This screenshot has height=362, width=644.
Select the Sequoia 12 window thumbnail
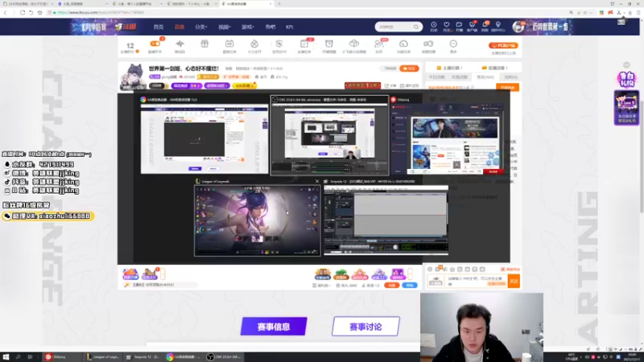coord(386,220)
